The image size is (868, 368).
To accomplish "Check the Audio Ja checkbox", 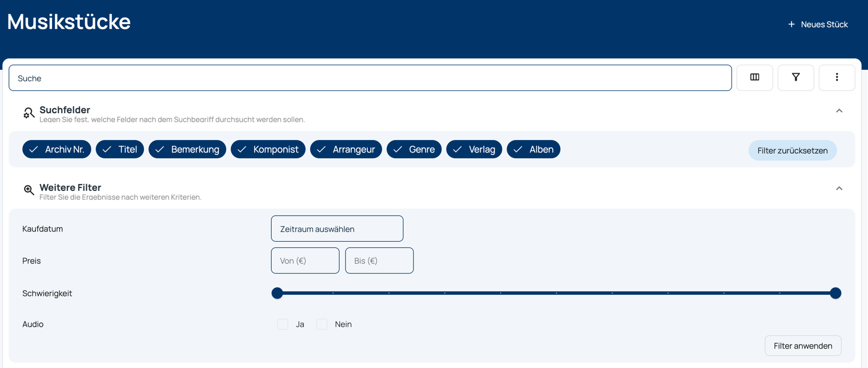I will click(283, 324).
